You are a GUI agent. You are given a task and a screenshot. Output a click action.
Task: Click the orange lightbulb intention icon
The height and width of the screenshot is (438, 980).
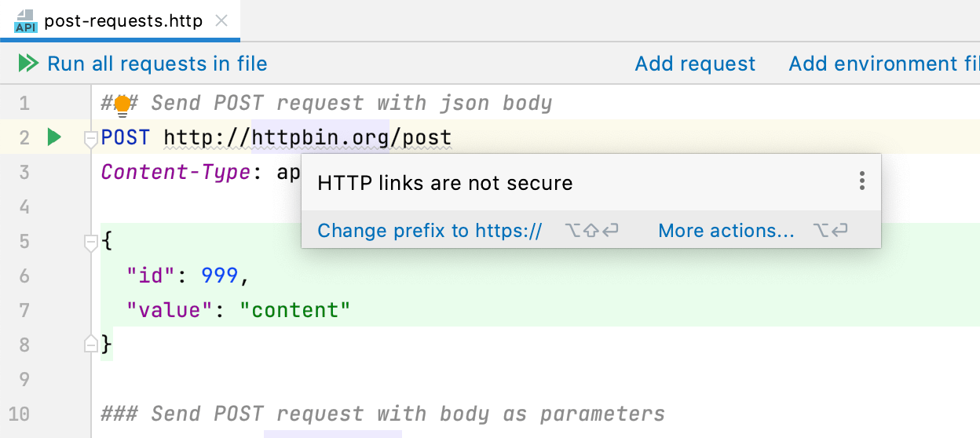[122, 104]
